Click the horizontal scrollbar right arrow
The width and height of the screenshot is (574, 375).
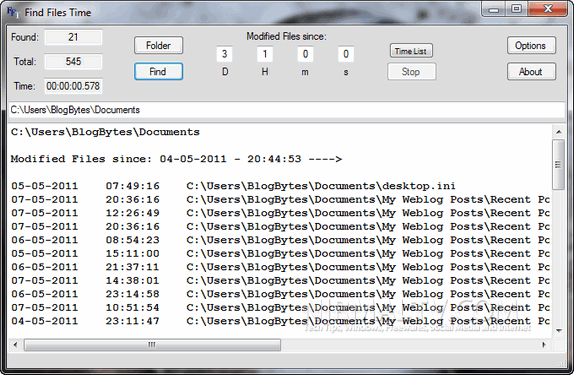544,345
